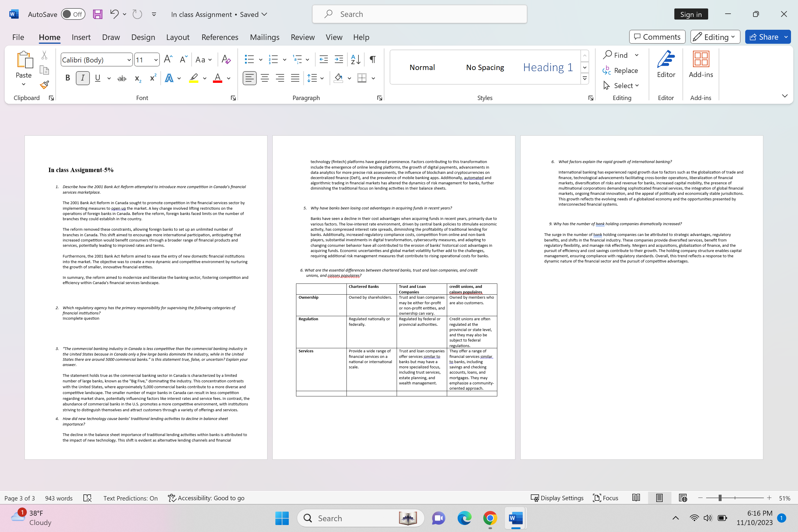Expand the Styles gallery More arrow

584,78
